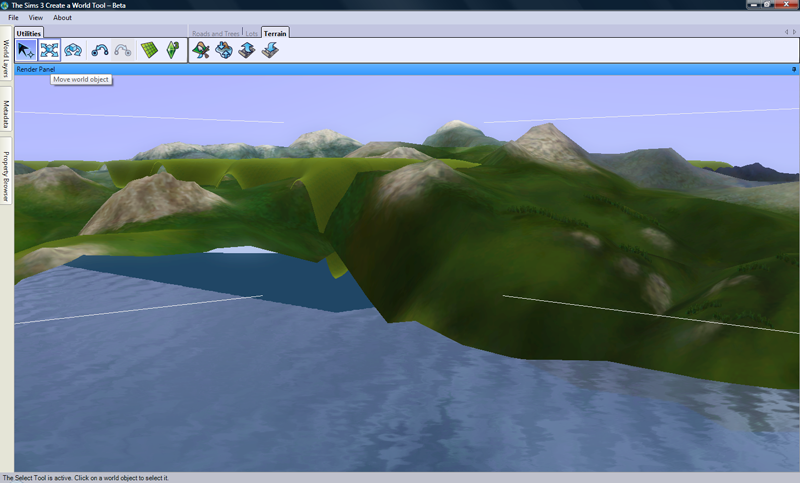Click the toolbar scroll left arrow
The width and height of the screenshot is (800, 483).
tap(786, 32)
